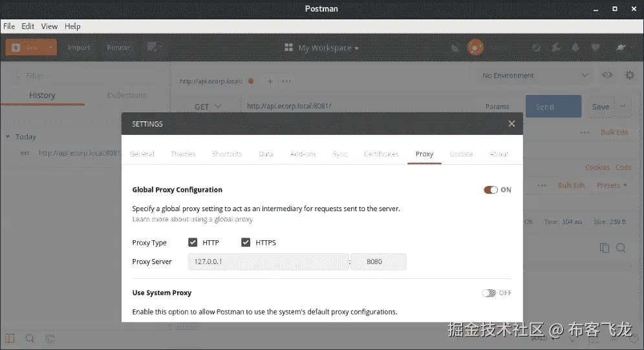Uncheck the HTTP proxy type checkbox
The height and width of the screenshot is (350, 644).
tap(193, 242)
